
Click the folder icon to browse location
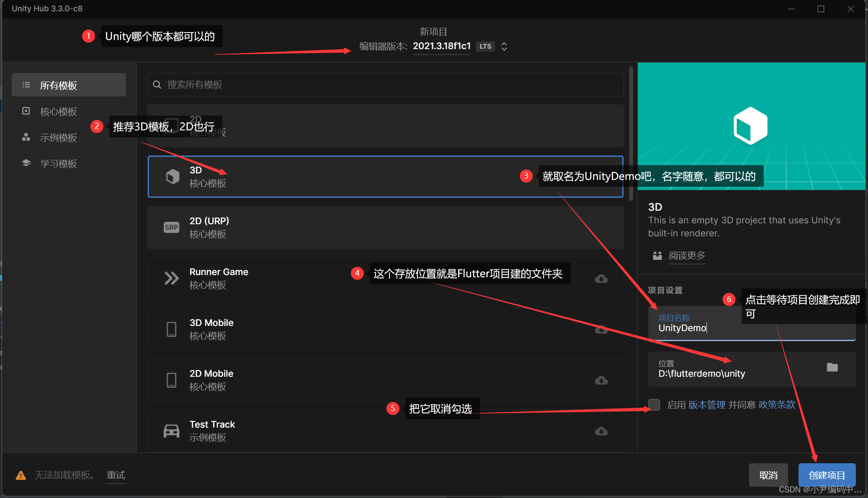pyautogui.click(x=832, y=368)
